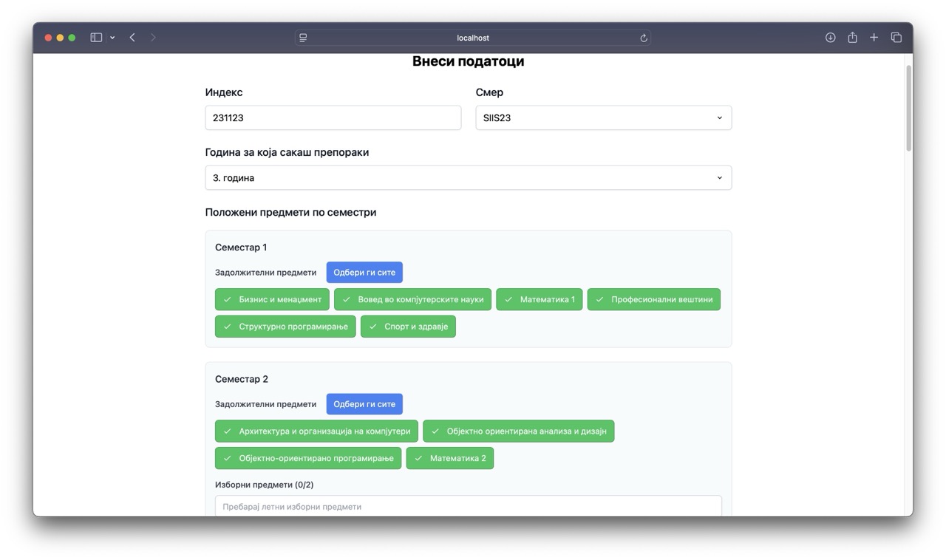Screen dimensions: 946x560
Task: Focus the elective subjects search field
Action: 468,506
